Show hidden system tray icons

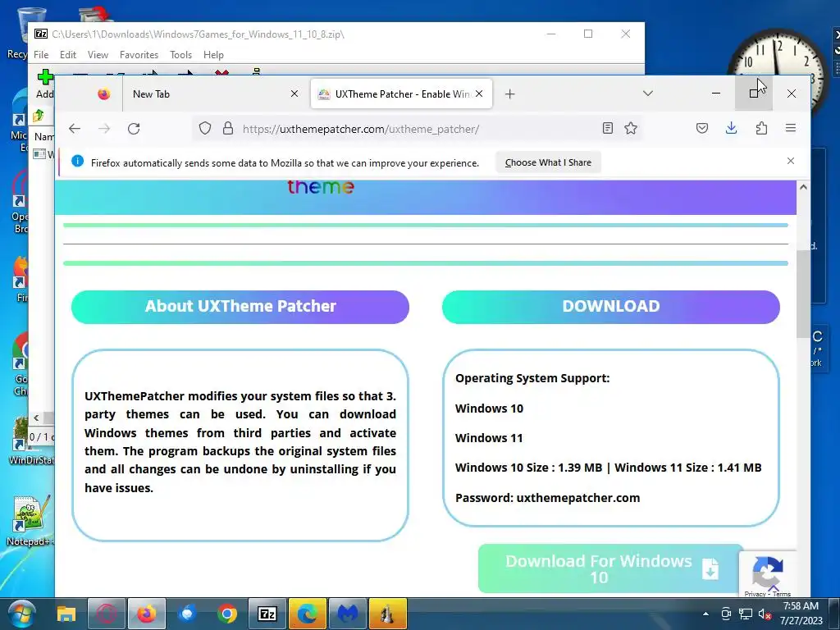pos(706,614)
